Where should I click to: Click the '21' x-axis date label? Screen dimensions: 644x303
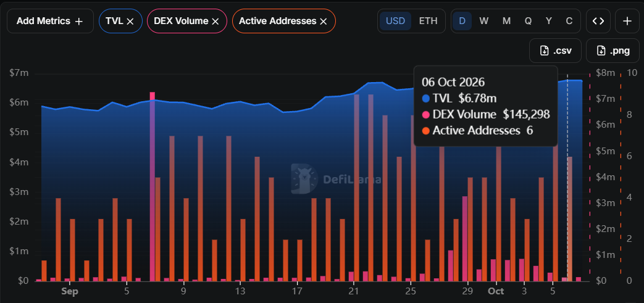pyautogui.click(x=354, y=291)
